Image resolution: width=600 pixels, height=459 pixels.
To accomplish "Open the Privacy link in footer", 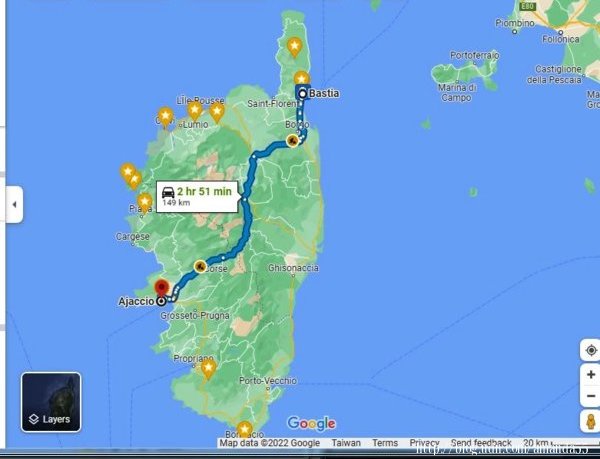I will point(424,443).
